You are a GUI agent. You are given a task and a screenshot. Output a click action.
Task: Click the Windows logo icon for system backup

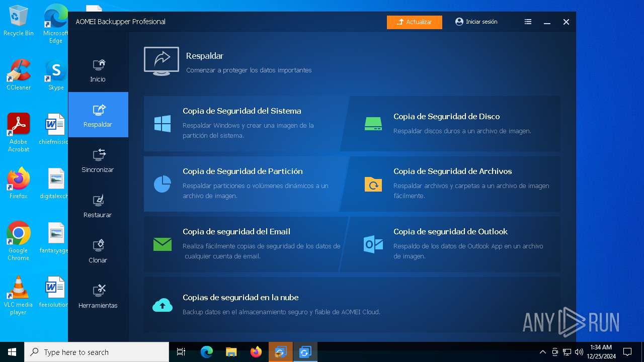click(163, 124)
